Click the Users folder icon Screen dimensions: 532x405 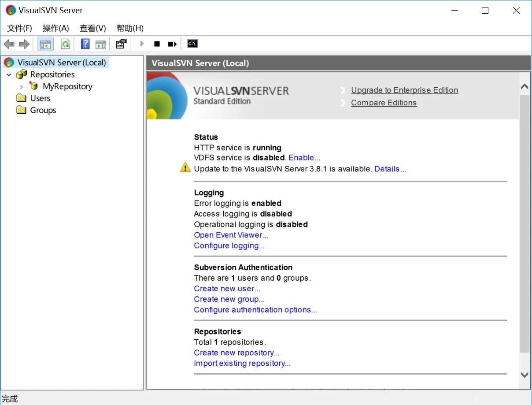(x=22, y=98)
